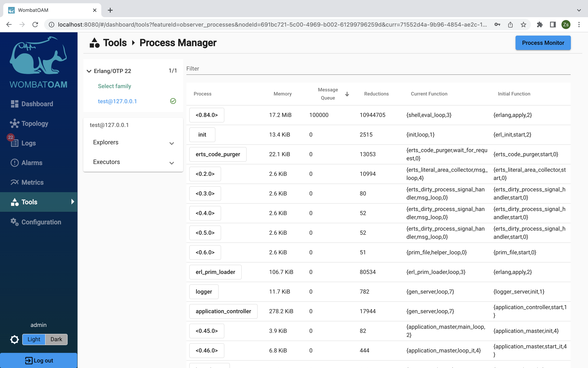Open process <0.3.0>
Image resolution: width=588 pixels, height=368 pixels.
point(205,193)
